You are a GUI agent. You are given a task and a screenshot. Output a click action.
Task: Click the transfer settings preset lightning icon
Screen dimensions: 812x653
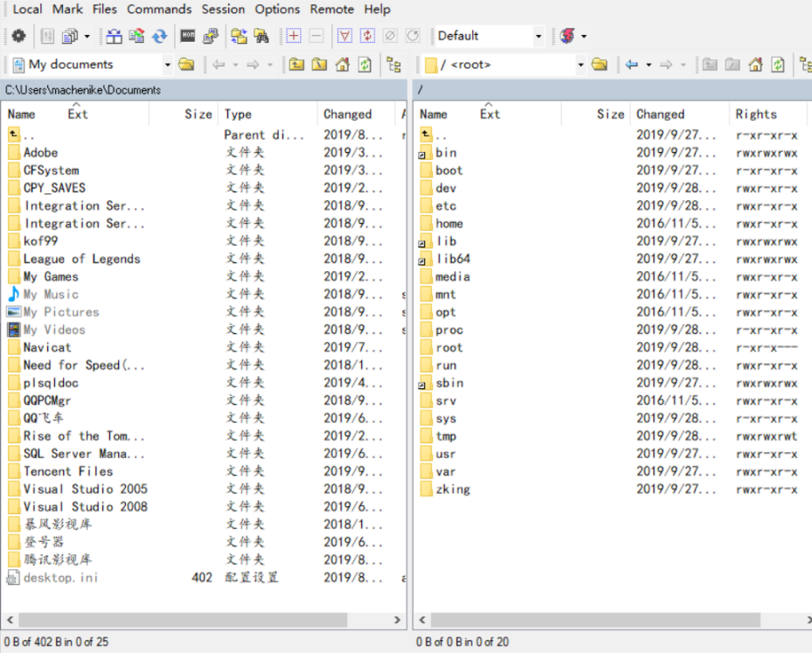567,36
